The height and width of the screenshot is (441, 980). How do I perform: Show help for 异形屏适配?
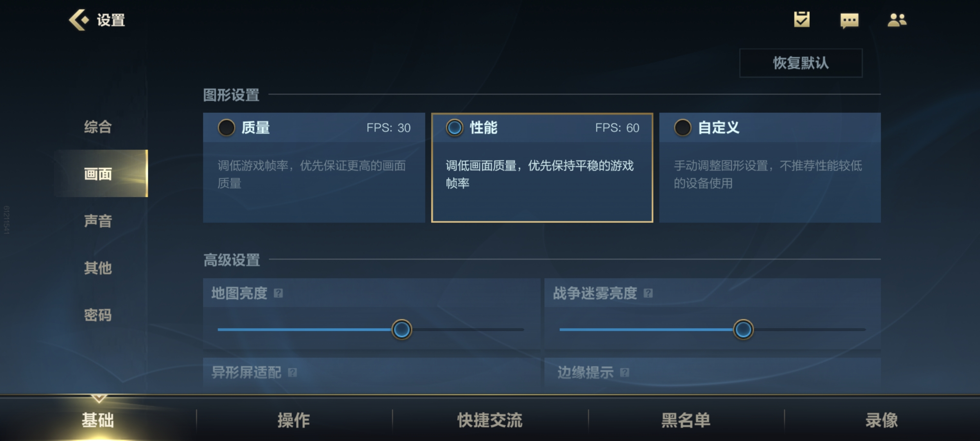(292, 372)
